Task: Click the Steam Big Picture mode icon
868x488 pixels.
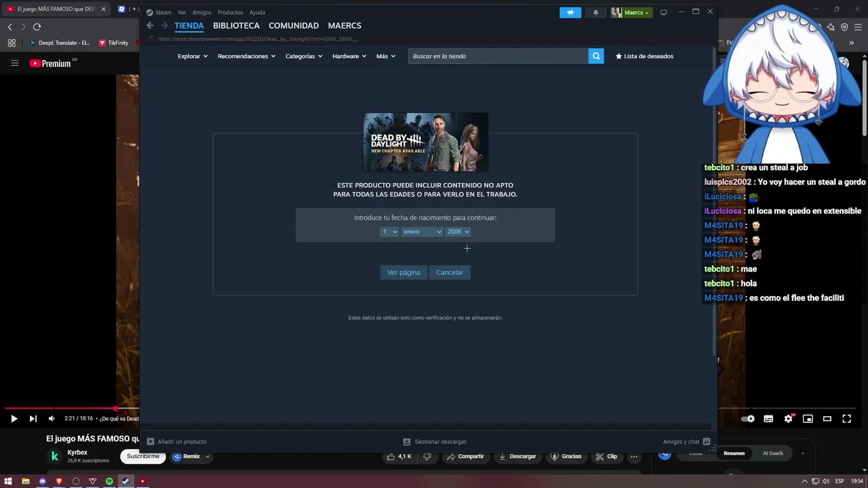Action: coord(663,12)
